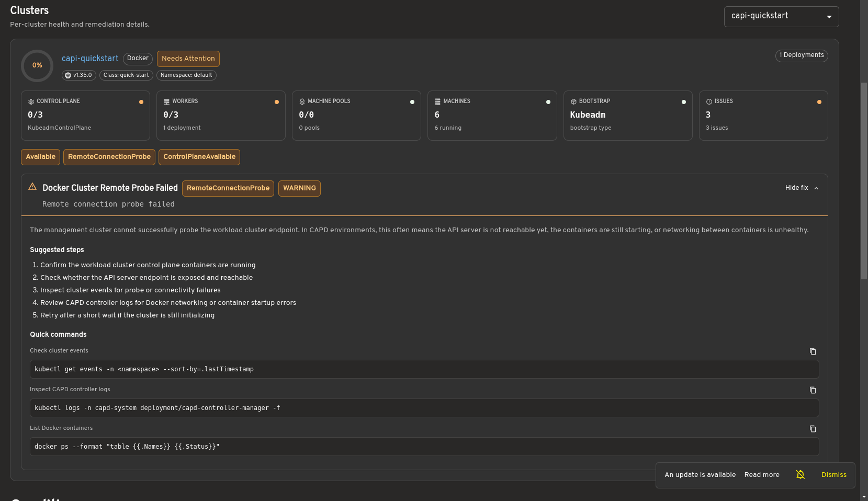Viewport: 868px width, 501px height.
Task: Click the Machines 6 running text
Action: click(448, 128)
